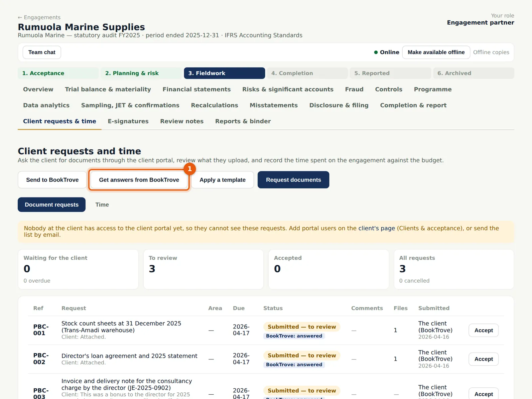Click Make available offline button
Screen dimensions: 532x399
pyautogui.click(x=436, y=52)
